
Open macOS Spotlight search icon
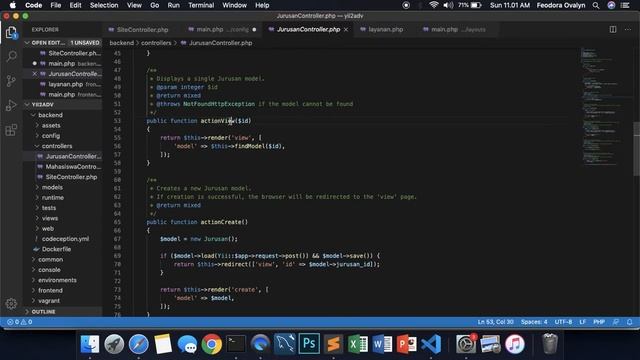[x=596, y=5]
